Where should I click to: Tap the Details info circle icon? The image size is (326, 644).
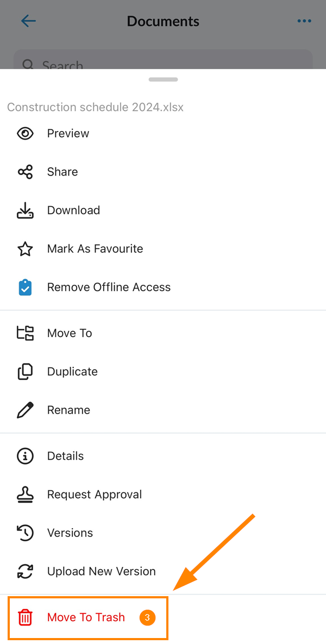[25, 457]
